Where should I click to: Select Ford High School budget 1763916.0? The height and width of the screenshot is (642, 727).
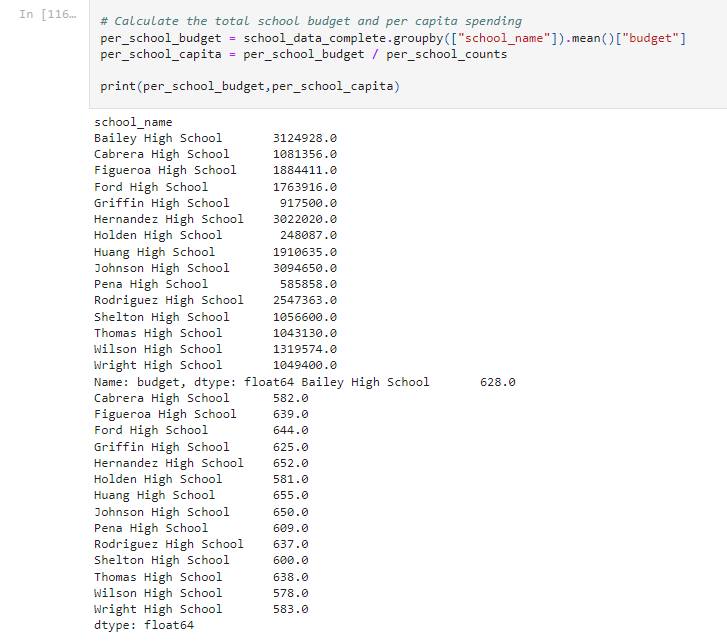pos(305,187)
